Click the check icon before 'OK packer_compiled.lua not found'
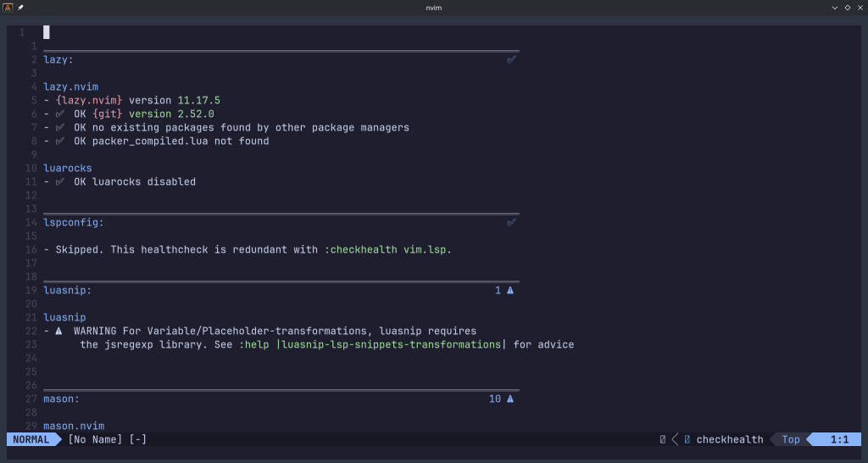868x463 pixels. coord(59,142)
